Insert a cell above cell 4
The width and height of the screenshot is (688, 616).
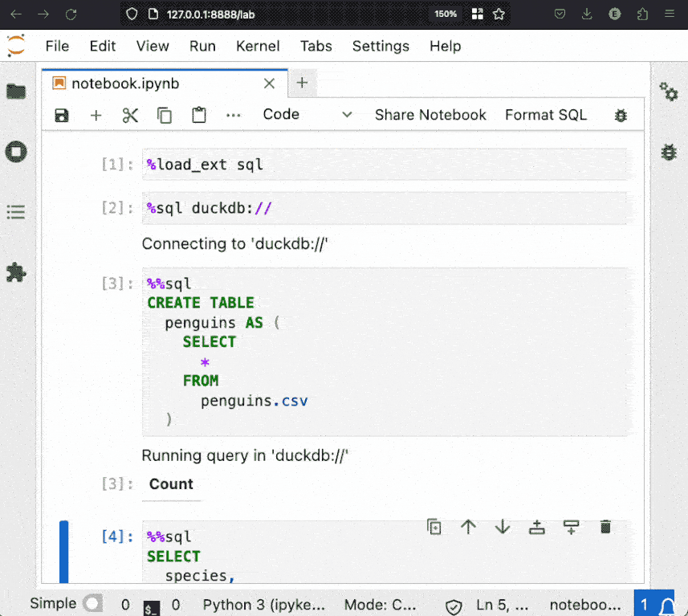[x=536, y=526]
